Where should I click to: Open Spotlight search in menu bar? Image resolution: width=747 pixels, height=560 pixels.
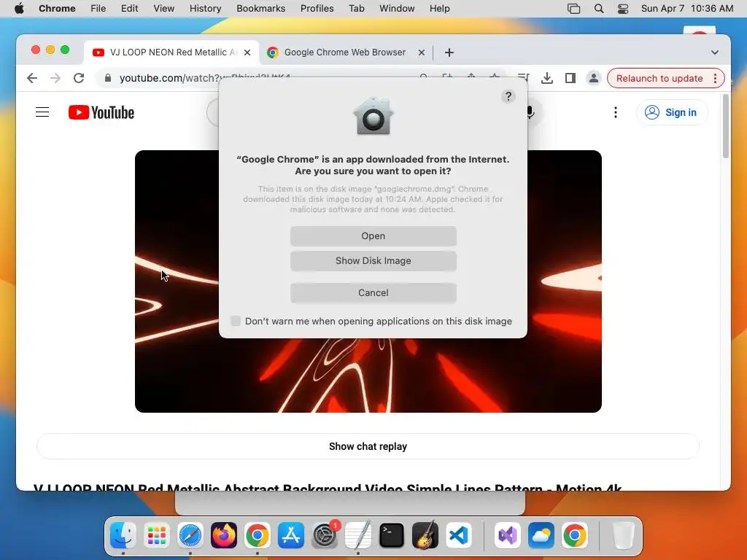point(599,9)
